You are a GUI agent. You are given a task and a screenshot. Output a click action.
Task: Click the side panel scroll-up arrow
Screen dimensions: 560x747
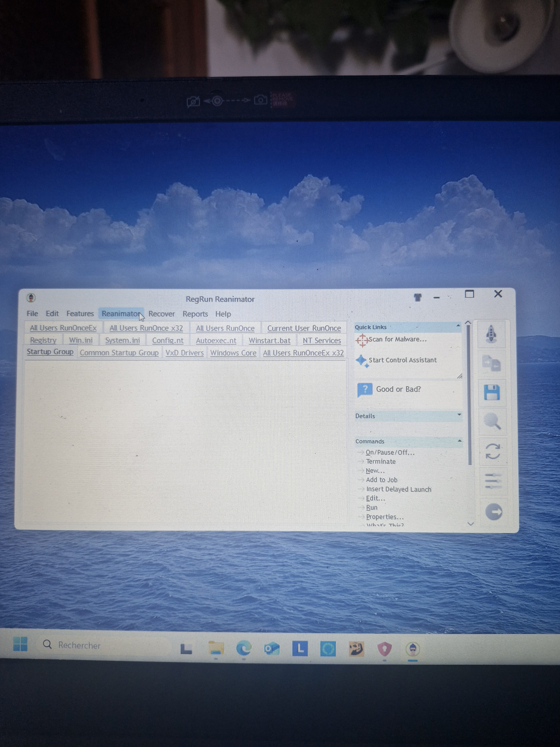(x=468, y=323)
